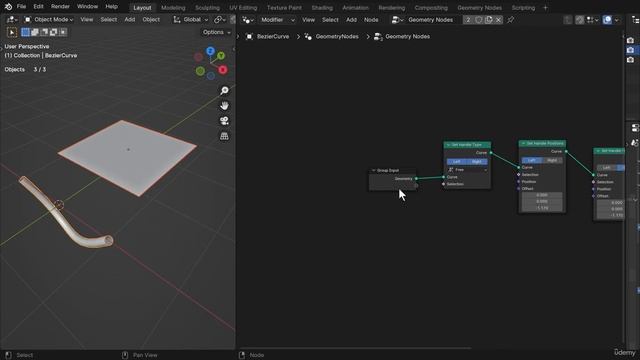Click the red X axis gizmo ball

pos(222,70)
